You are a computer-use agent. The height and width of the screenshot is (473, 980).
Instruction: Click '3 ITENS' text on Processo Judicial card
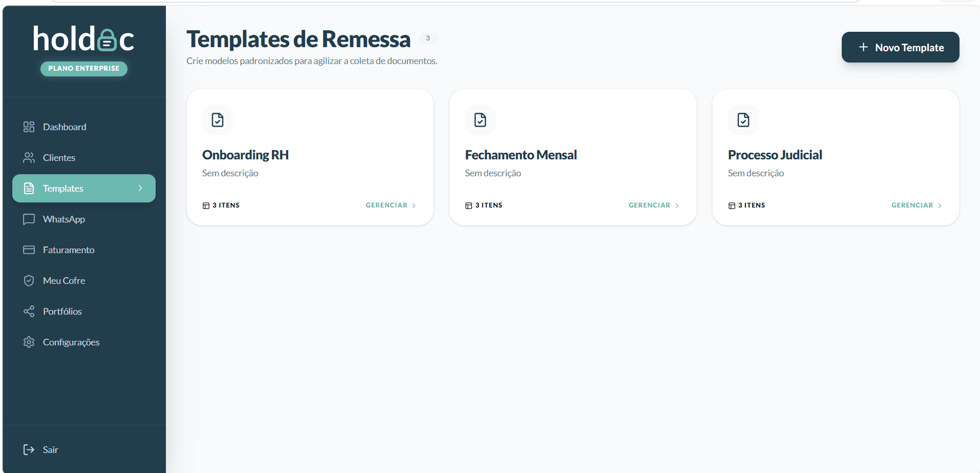coord(752,205)
